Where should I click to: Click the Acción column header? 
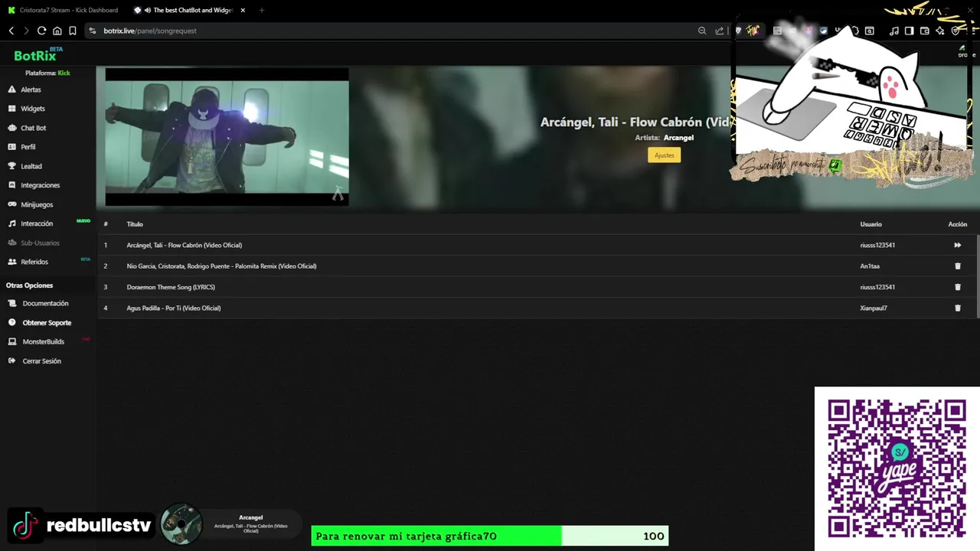point(958,224)
